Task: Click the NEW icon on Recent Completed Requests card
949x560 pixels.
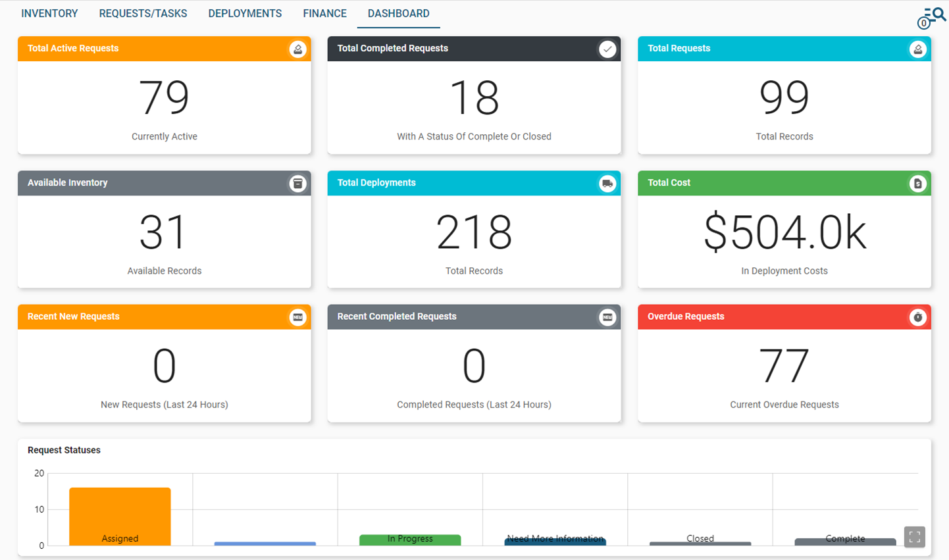Action: (607, 317)
